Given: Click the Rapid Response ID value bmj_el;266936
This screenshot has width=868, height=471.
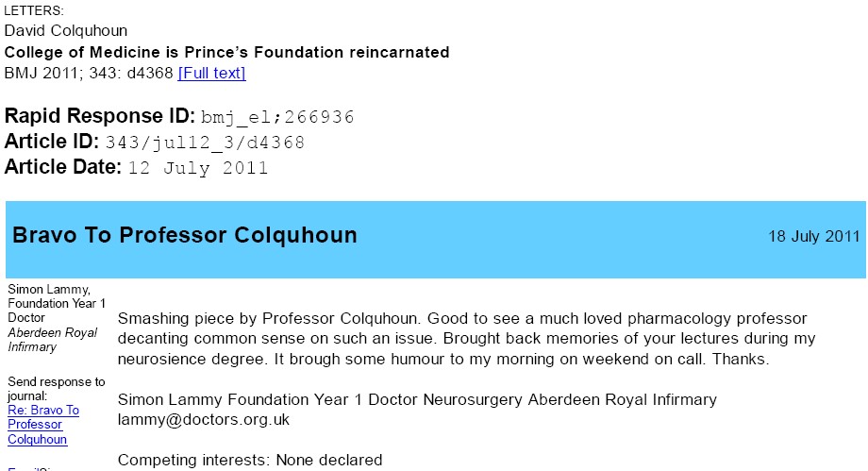Looking at the screenshot, I should 277,117.
